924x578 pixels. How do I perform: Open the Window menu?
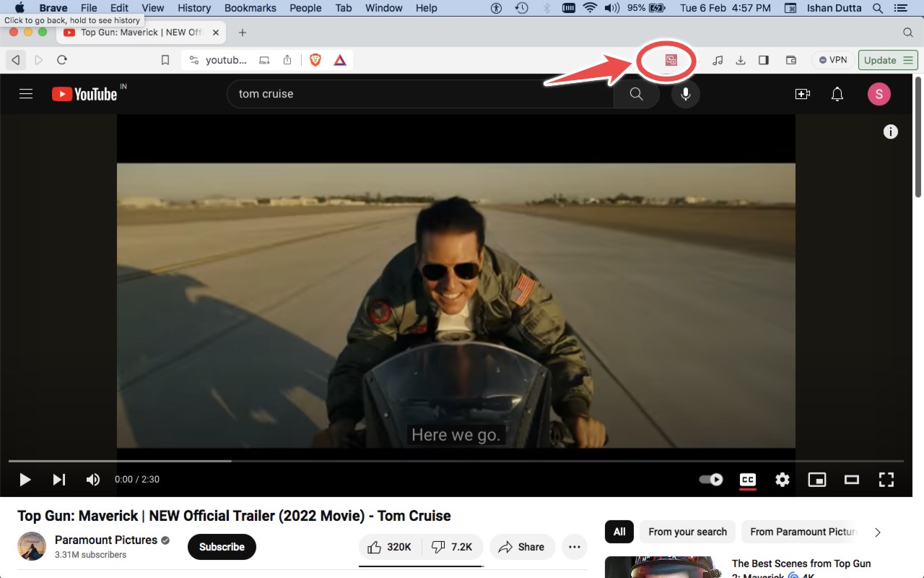pos(384,8)
